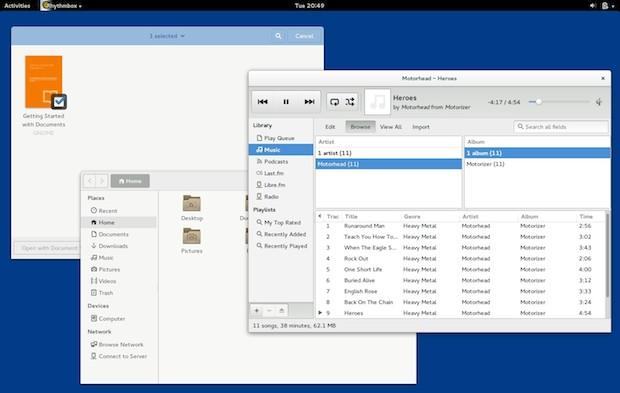Go back in Files window

coord(90,181)
